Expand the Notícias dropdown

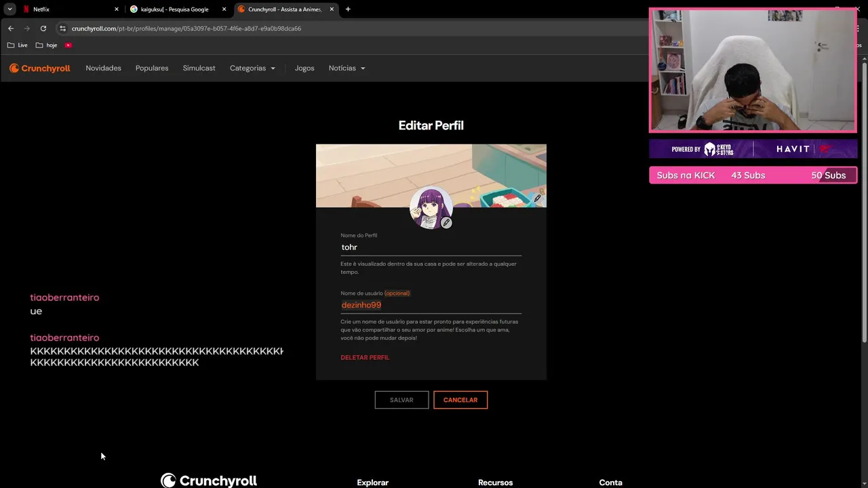click(347, 68)
